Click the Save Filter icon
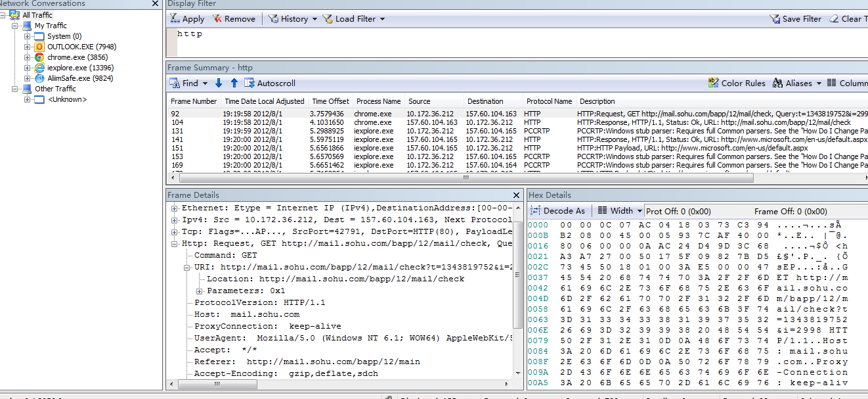Viewport: 868px width, 399px height. 775,19
